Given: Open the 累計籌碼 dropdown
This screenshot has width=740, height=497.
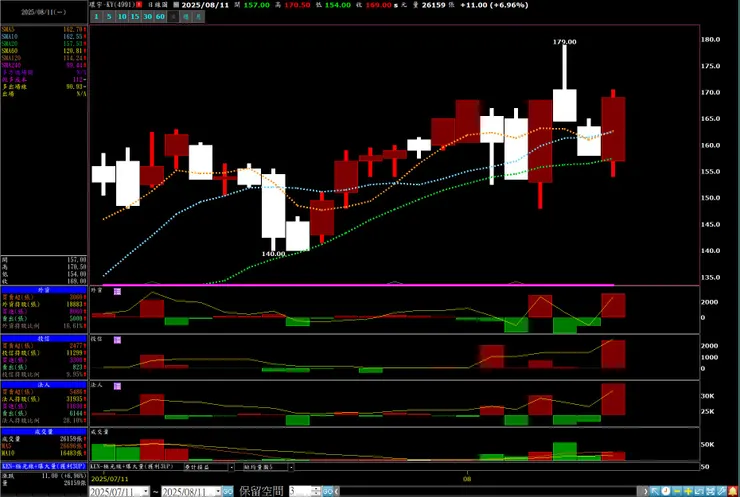Looking at the screenshot, I should coord(231,467).
